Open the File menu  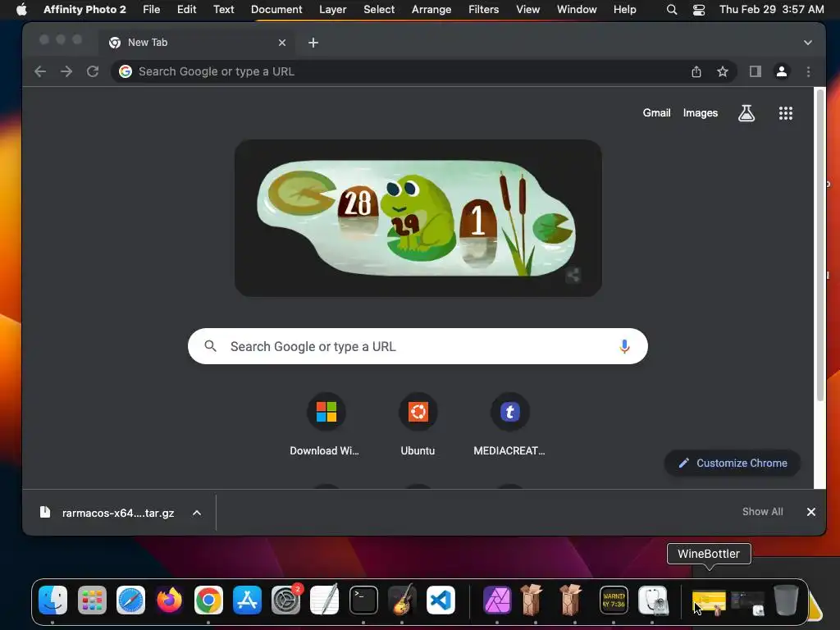(x=152, y=9)
